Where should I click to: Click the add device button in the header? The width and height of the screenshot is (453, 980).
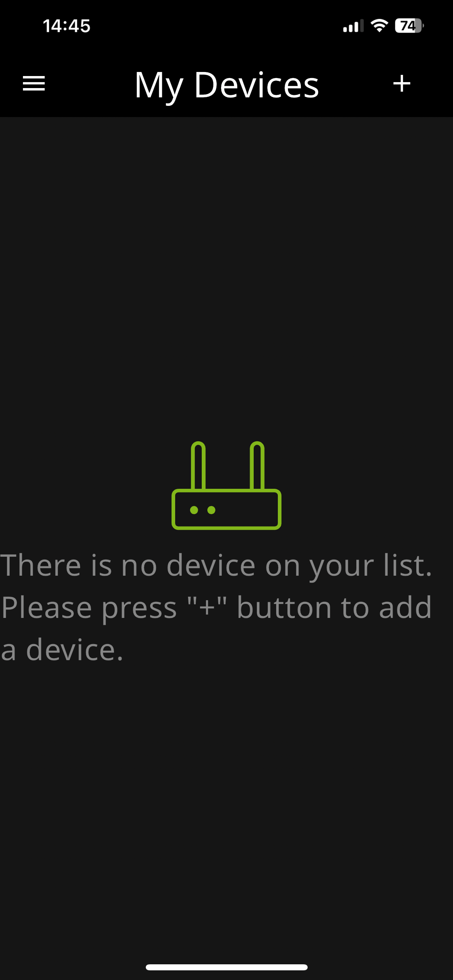(401, 83)
